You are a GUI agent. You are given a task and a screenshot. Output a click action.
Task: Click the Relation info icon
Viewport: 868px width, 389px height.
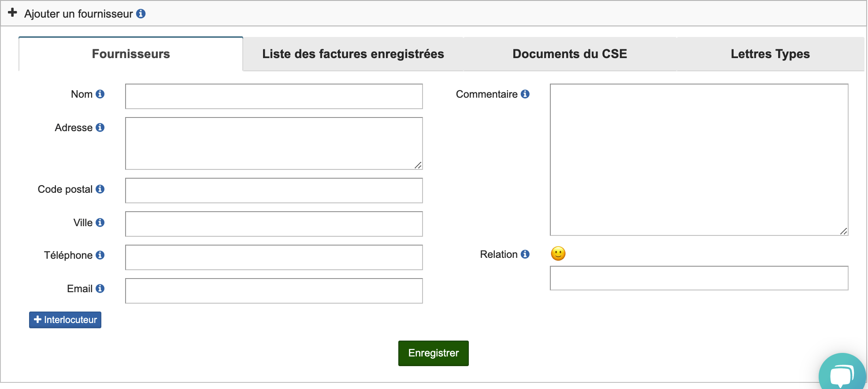[x=525, y=254]
